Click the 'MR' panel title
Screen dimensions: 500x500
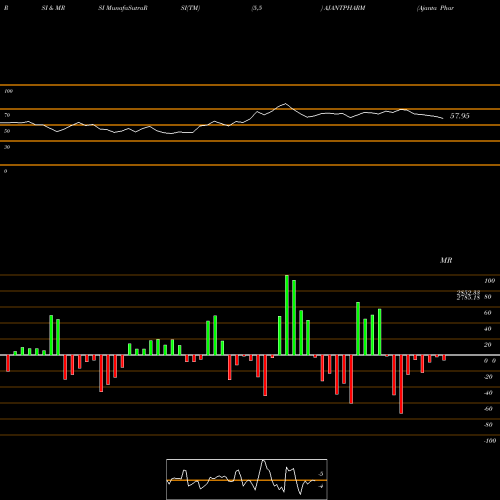click(x=446, y=260)
